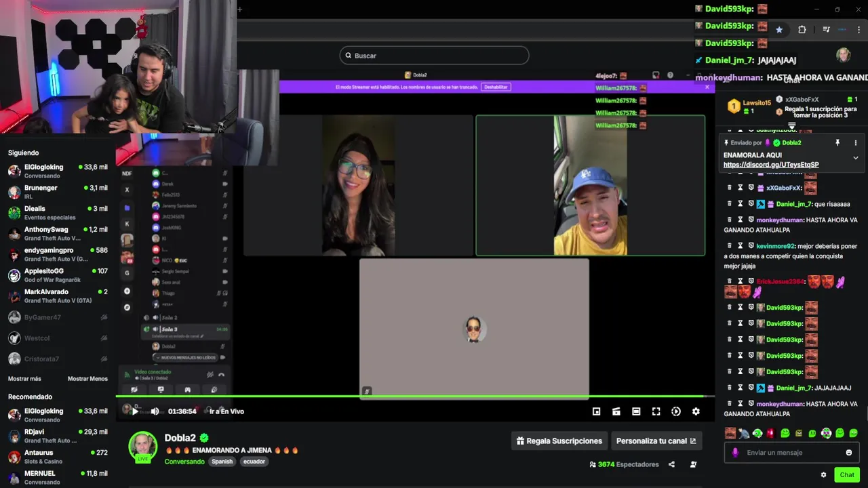Open the emoji picker in chat input
Image resolution: width=868 pixels, height=488 pixels.
(849, 453)
